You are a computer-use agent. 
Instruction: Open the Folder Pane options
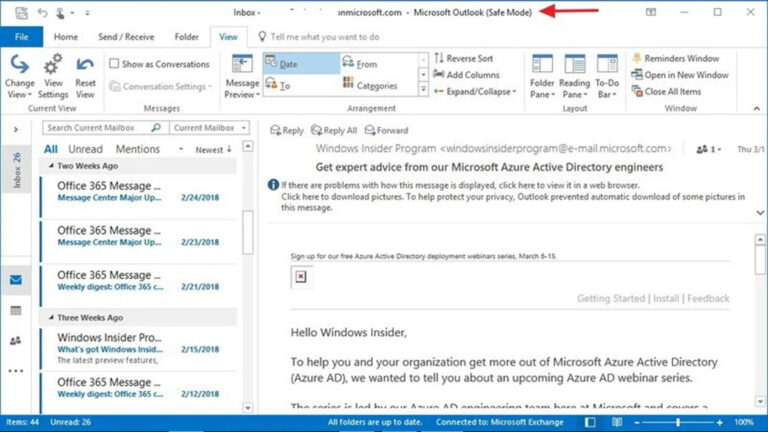pyautogui.click(x=542, y=76)
